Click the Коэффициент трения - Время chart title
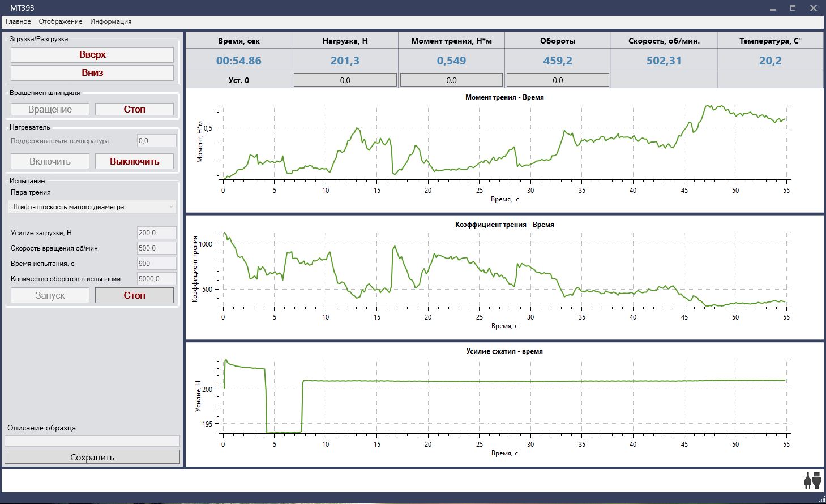 (x=504, y=225)
